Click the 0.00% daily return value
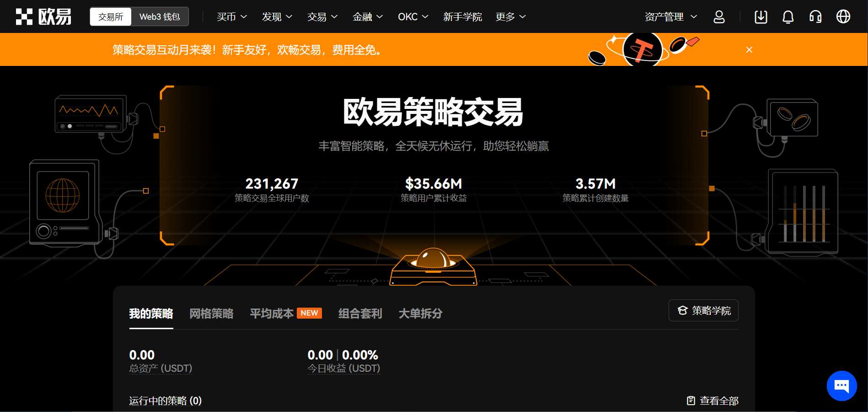Viewport: 868px width, 412px height. tap(360, 355)
